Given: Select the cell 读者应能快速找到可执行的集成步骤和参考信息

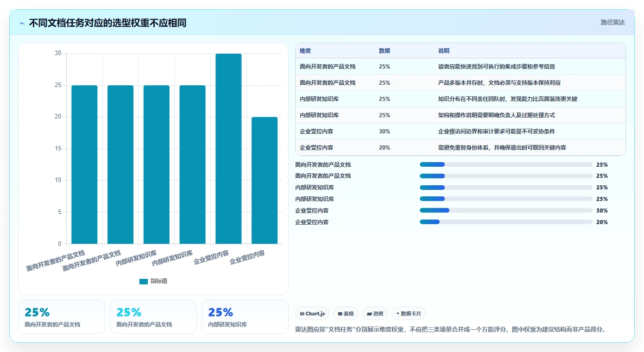Looking at the screenshot, I should [497, 66].
